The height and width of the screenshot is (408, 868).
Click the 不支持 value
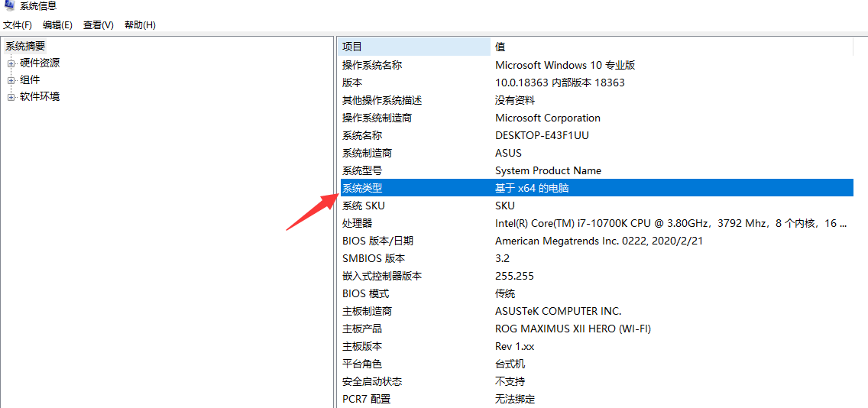click(510, 381)
